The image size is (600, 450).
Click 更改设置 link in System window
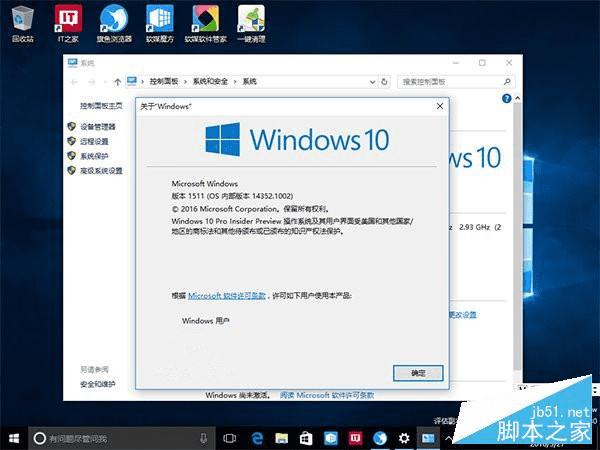click(463, 315)
